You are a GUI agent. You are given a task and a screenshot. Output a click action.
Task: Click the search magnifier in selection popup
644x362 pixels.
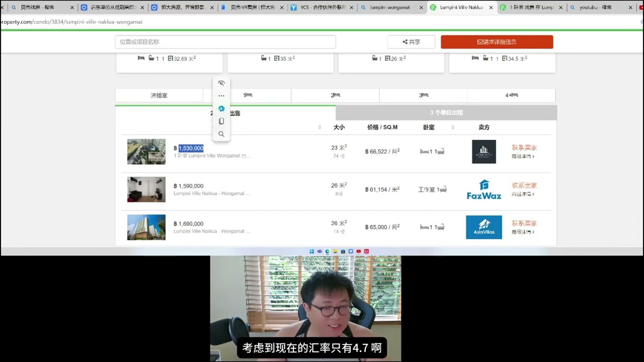[x=221, y=134]
